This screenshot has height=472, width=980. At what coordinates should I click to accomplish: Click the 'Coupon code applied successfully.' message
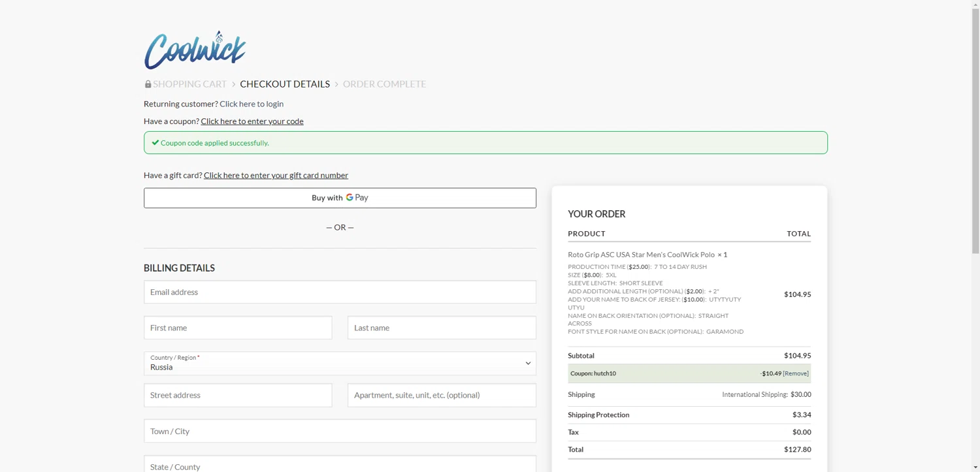215,143
